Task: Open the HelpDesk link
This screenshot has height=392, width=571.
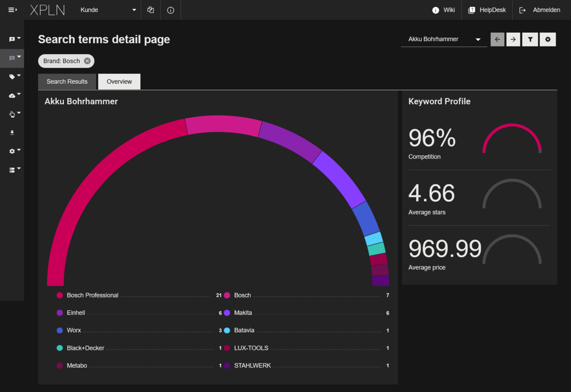Action: pyautogui.click(x=487, y=10)
